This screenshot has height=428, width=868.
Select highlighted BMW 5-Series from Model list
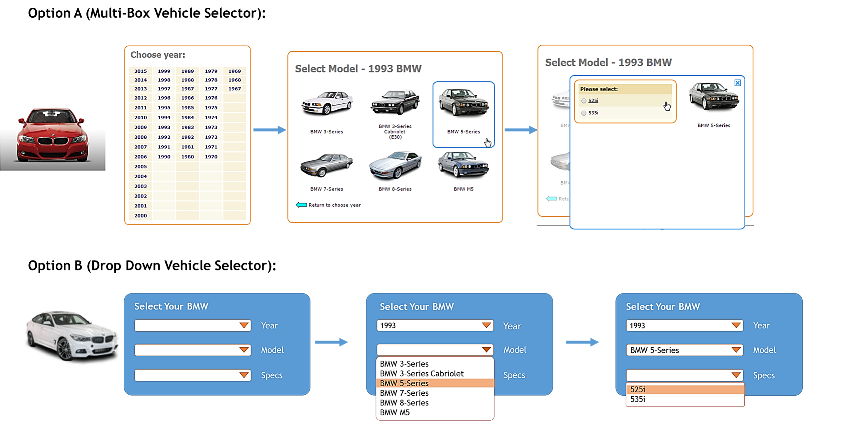(x=435, y=383)
